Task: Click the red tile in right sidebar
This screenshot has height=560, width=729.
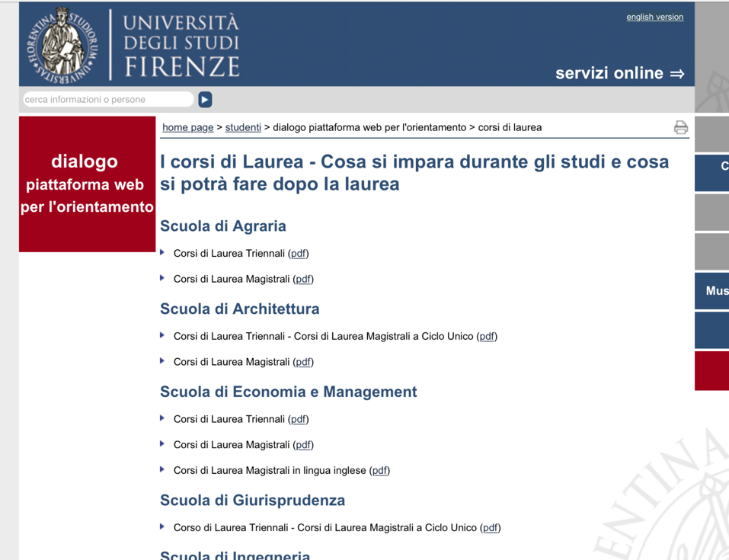Action: [711, 371]
